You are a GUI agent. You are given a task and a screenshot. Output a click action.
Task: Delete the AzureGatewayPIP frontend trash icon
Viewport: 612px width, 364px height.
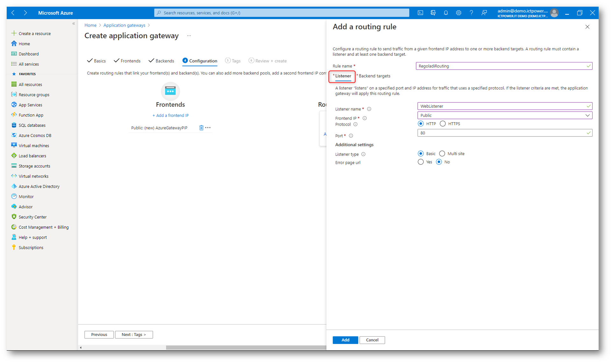(201, 128)
